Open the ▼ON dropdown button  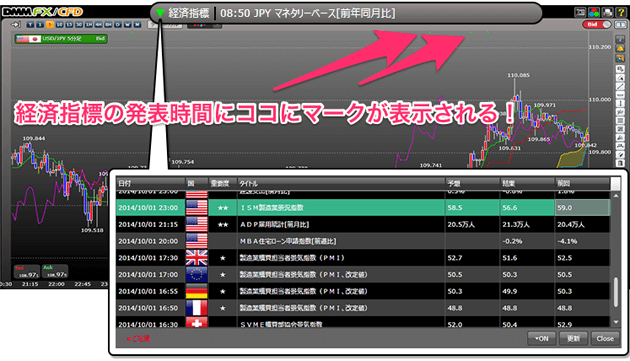click(x=542, y=338)
